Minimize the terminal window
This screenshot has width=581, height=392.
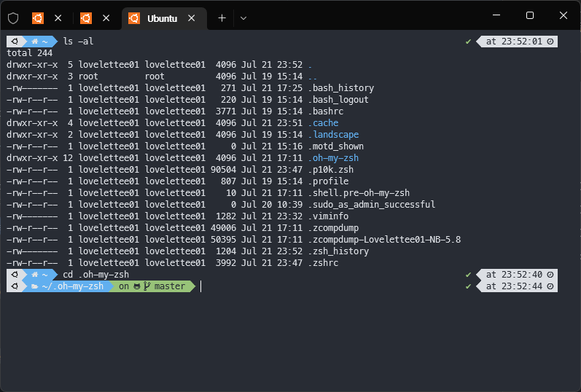[496, 15]
